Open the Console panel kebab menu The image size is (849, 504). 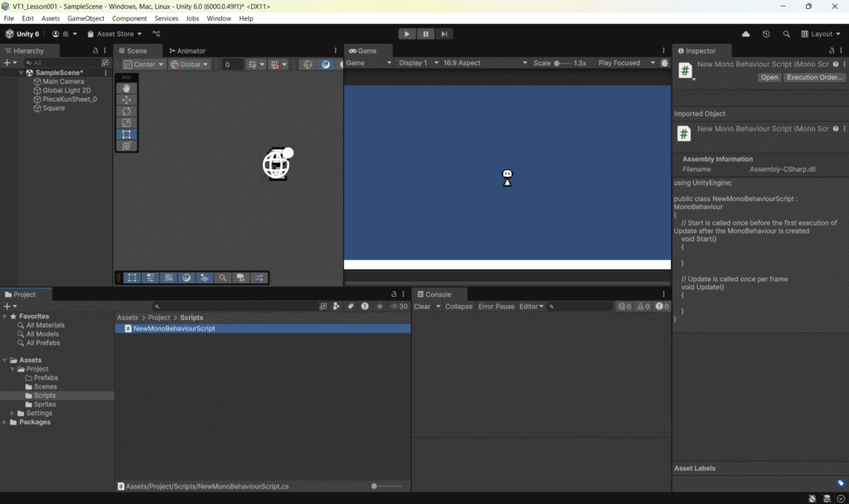click(663, 294)
